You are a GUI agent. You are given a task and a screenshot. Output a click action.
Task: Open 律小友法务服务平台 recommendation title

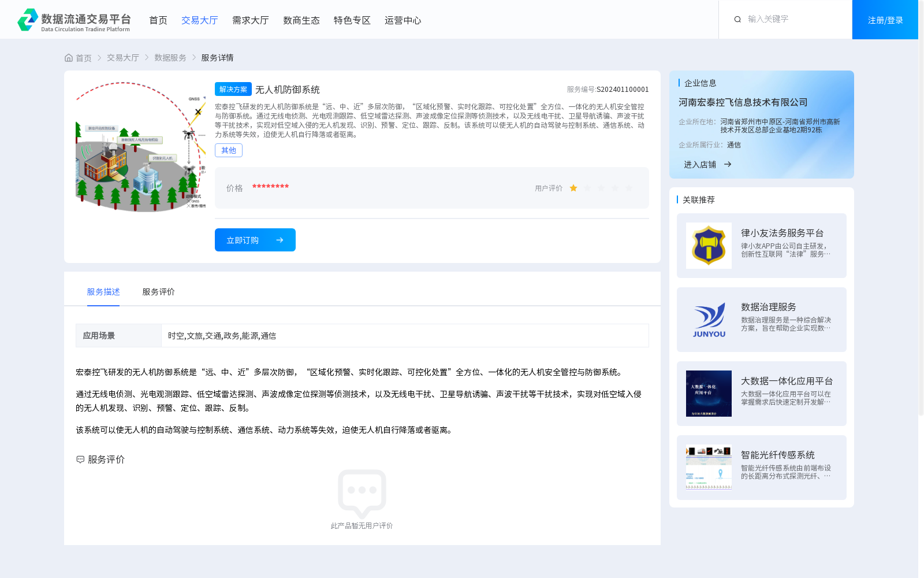pos(783,233)
